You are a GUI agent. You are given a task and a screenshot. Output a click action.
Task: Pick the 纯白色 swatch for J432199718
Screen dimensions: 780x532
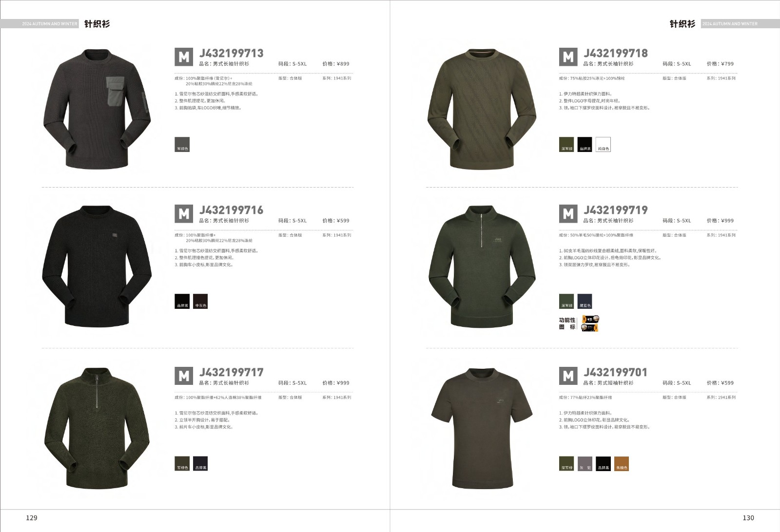[x=603, y=144]
